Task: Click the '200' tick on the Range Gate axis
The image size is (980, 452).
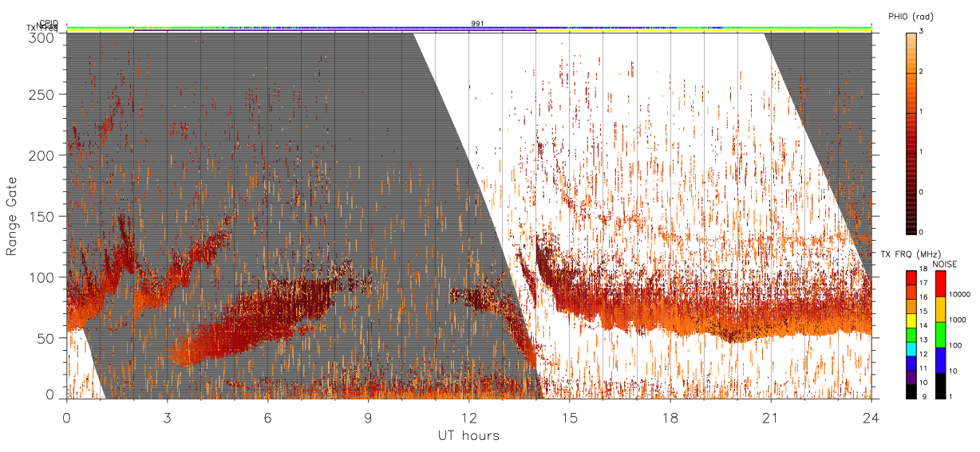Action: (43, 155)
